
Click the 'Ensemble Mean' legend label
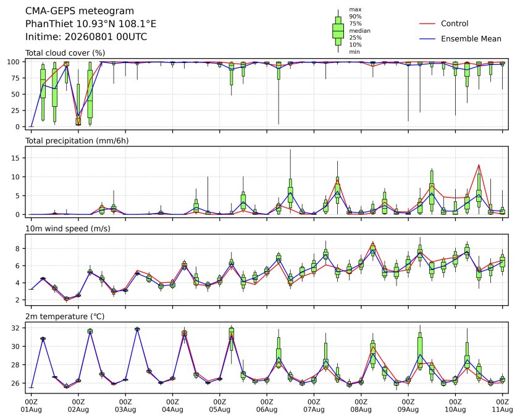click(471, 39)
